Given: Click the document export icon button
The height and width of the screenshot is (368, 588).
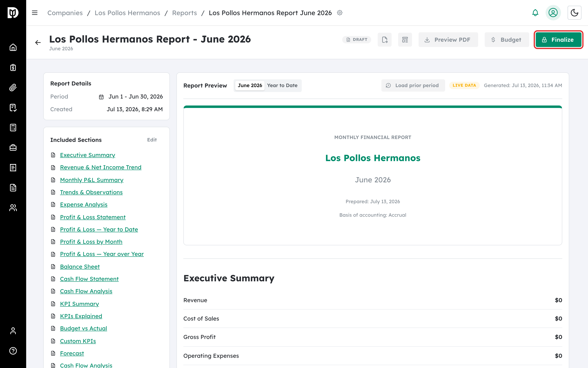Looking at the screenshot, I should [385, 40].
